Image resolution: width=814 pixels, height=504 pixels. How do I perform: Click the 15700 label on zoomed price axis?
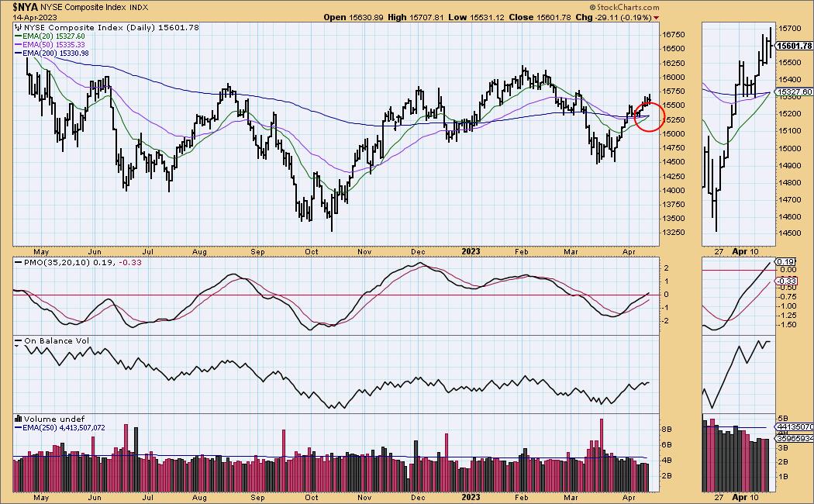(788, 28)
